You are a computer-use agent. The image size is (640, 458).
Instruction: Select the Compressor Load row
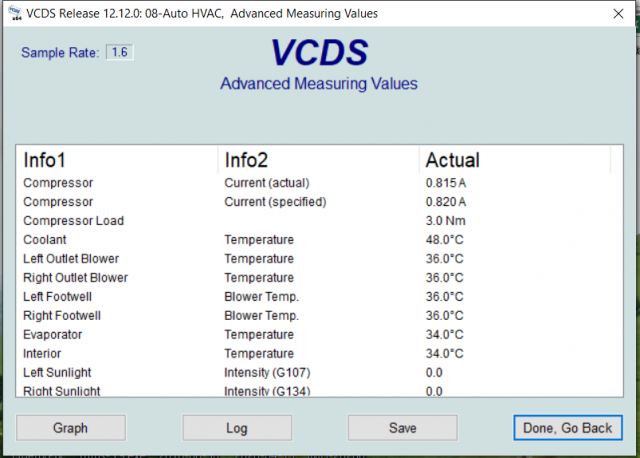(x=73, y=221)
